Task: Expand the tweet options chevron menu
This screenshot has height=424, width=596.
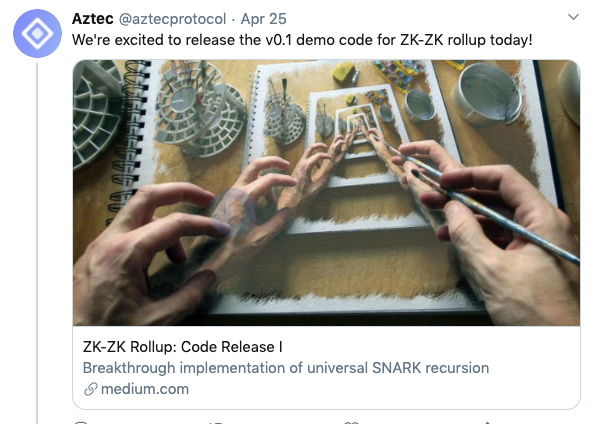Action: pos(573,17)
